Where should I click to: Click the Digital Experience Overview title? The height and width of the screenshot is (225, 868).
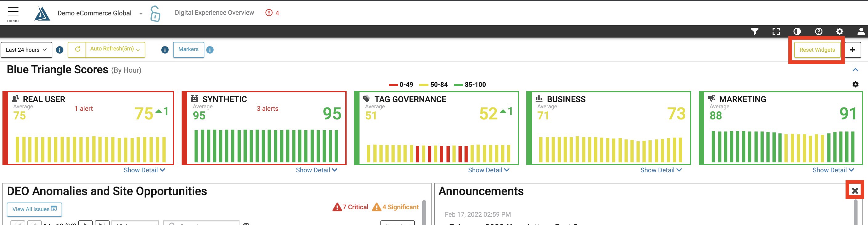(x=214, y=13)
